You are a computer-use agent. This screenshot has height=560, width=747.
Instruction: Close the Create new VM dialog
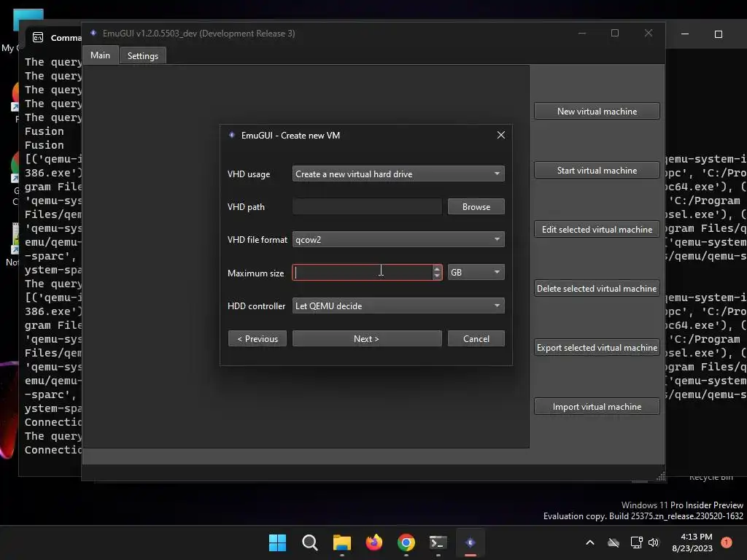[x=500, y=135]
